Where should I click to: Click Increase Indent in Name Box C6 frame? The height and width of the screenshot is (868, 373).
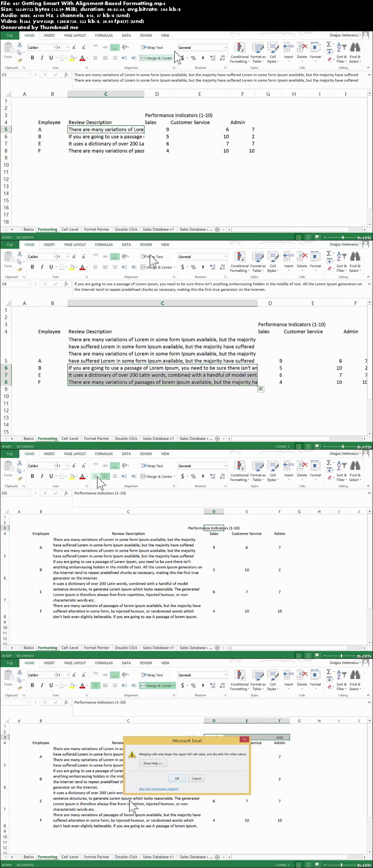[x=134, y=267]
